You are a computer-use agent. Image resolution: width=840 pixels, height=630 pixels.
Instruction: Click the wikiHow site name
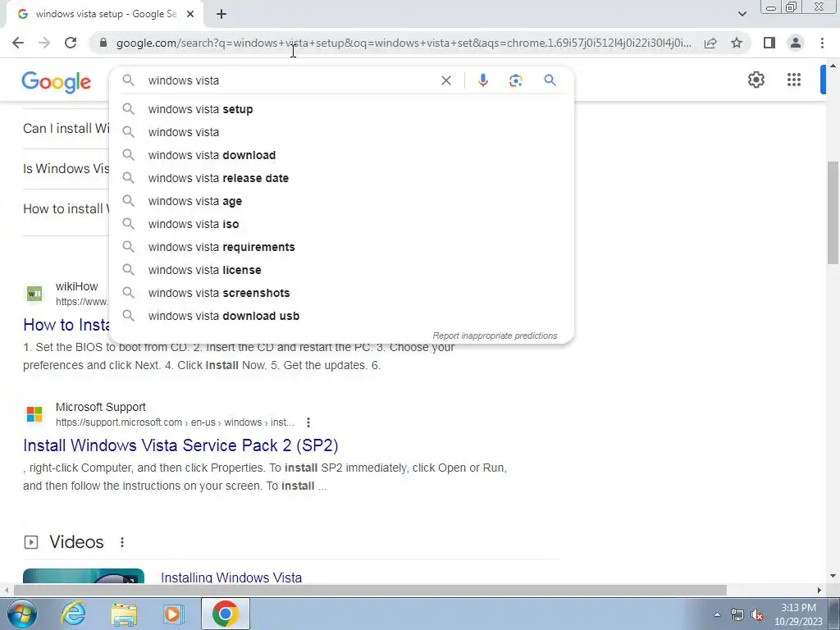pos(77,286)
